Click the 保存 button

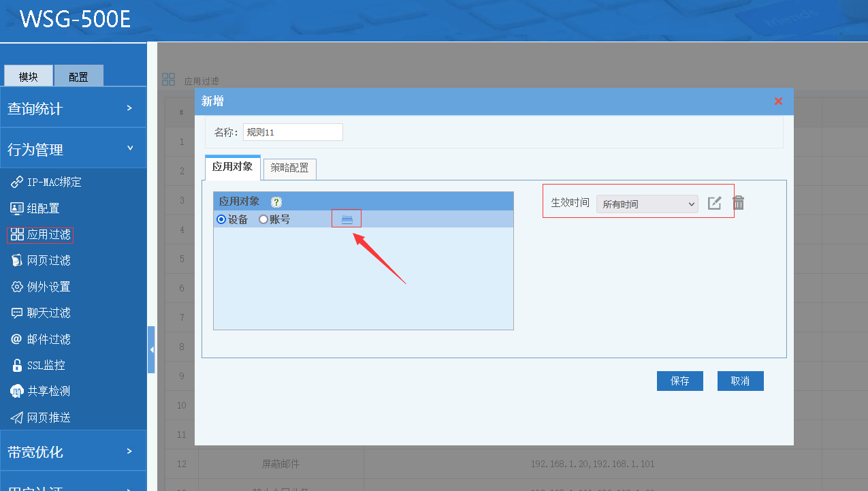(679, 381)
